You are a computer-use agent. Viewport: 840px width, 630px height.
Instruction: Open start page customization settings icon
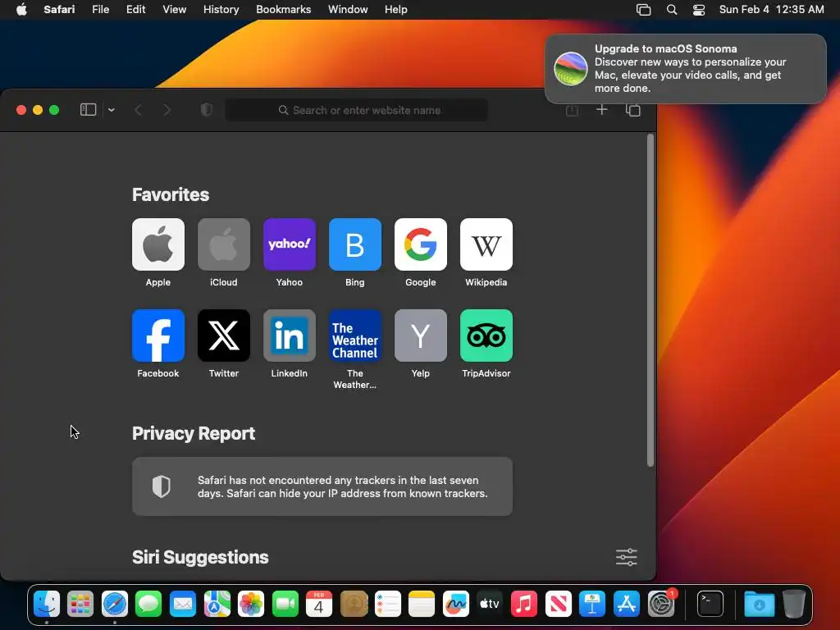(x=626, y=557)
